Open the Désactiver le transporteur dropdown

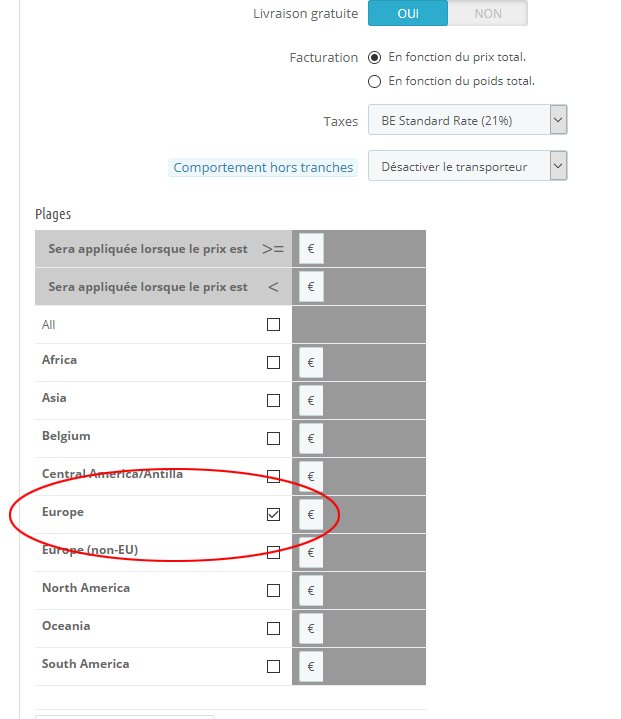(467, 166)
